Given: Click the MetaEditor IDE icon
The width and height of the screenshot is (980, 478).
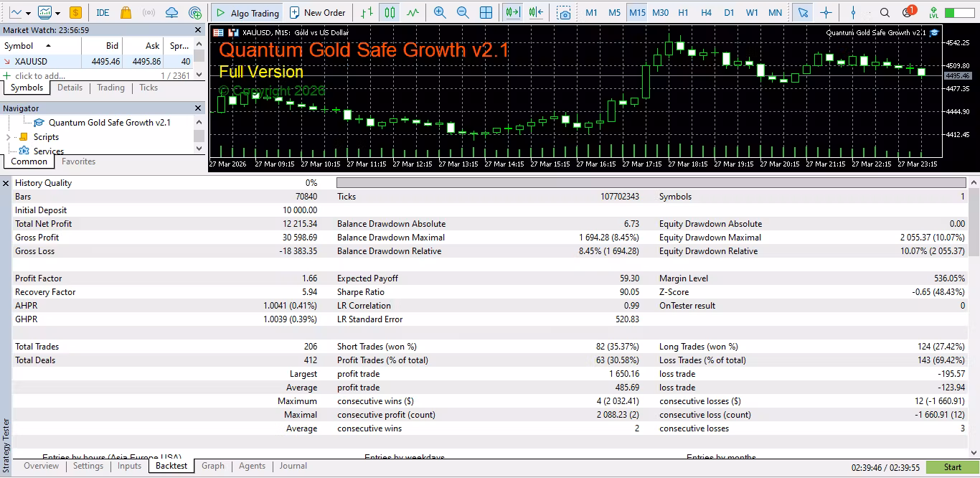Looking at the screenshot, I should (103, 13).
